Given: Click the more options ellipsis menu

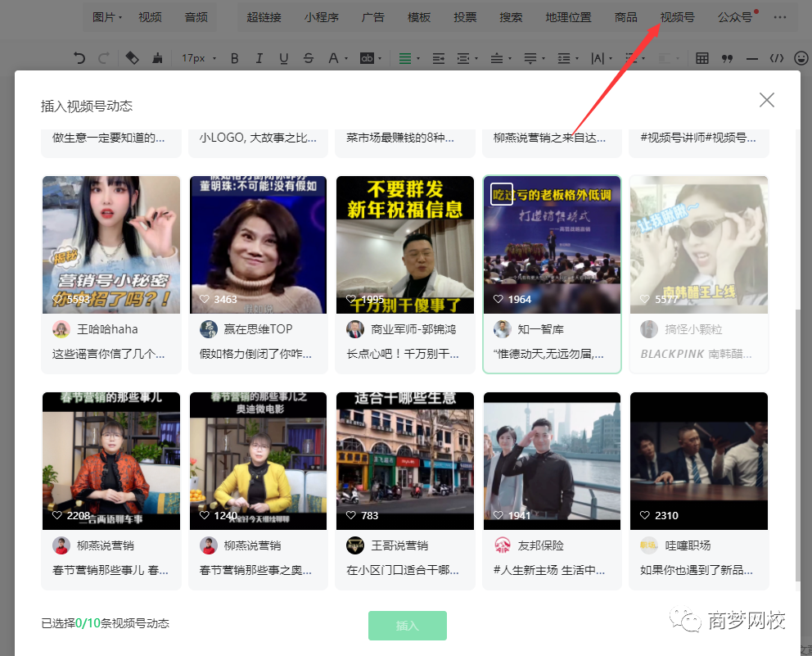Looking at the screenshot, I should [780, 17].
